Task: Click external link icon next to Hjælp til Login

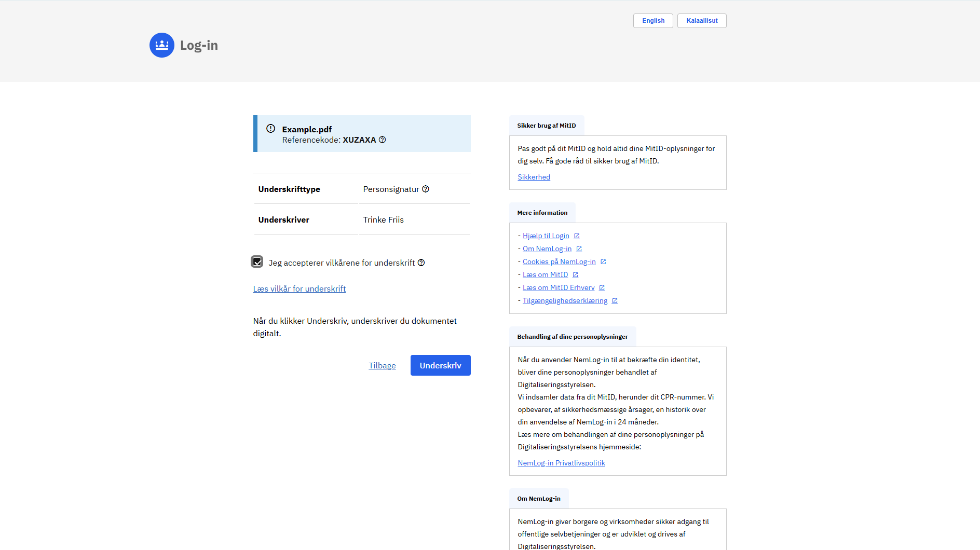Action: pos(577,236)
